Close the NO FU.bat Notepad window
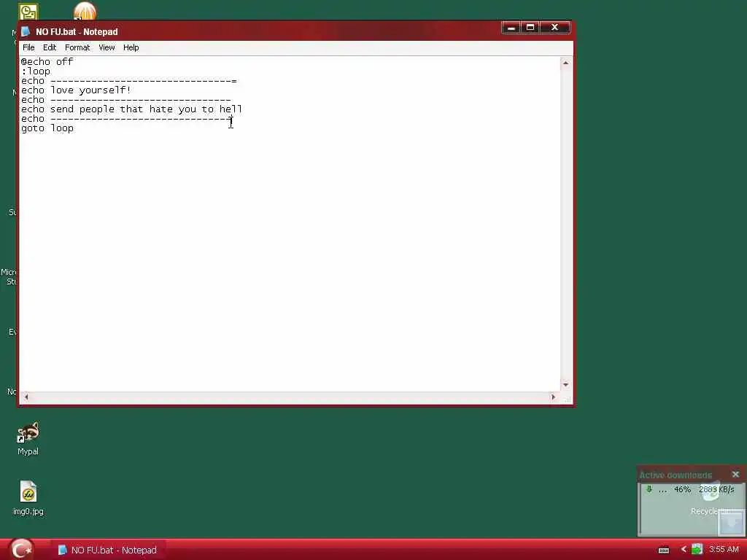 pyautogui.click(x=554, y=28)
